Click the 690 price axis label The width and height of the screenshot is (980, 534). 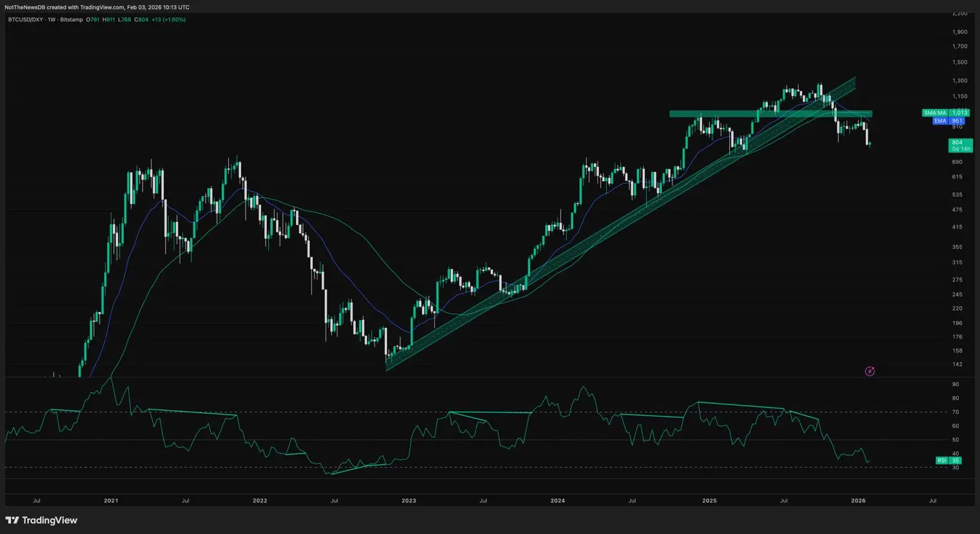[957, 162]
